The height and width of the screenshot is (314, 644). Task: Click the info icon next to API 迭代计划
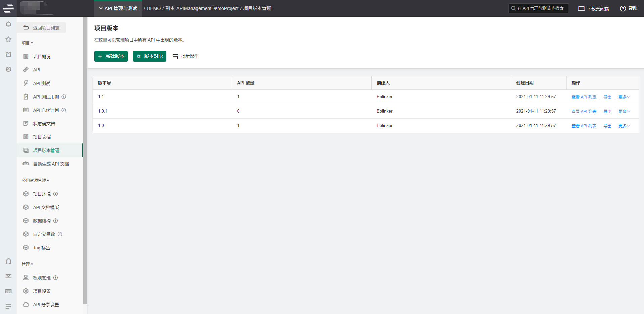pyautogui.click(x=64, y=110)
